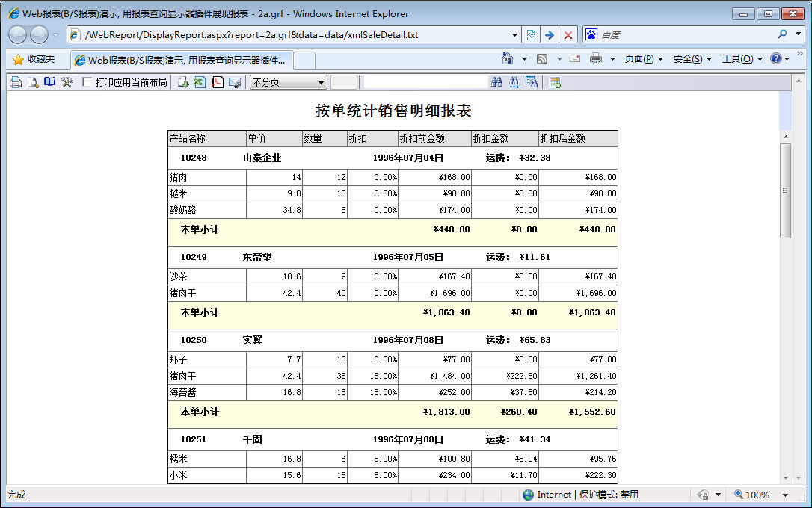The height and width of the screenshot is (508, 812).
Task: Export report to Excel
Action: click(200, 82)
